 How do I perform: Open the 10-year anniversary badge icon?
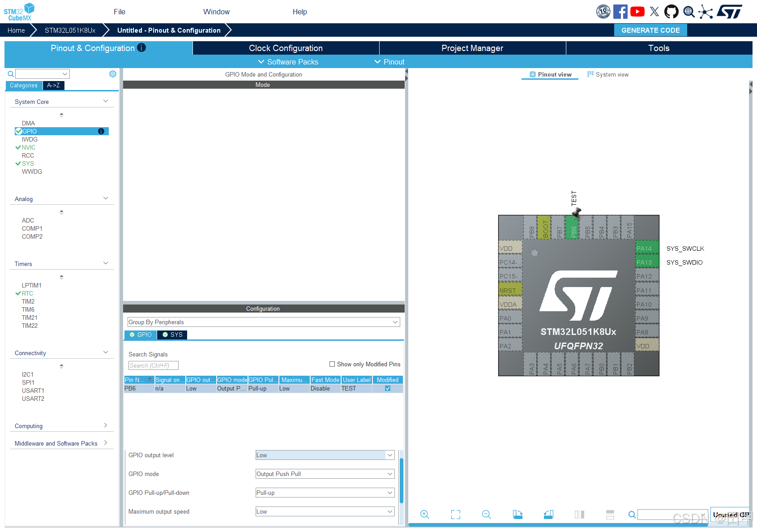[x=603, y=12]
